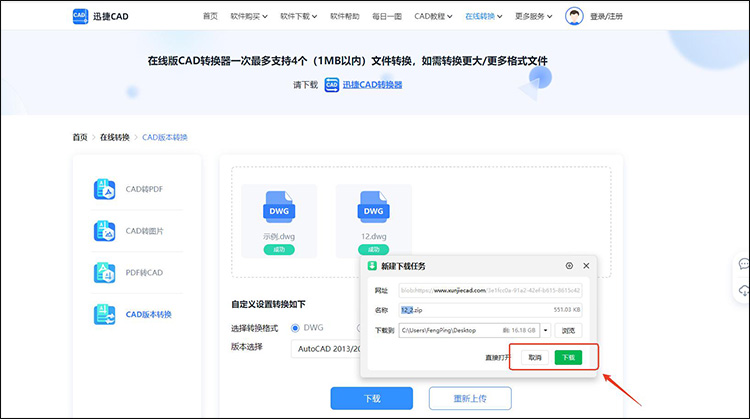Click the 12.dwg filename text
The width and height of the screenshot is (750, 419).
coord(374,236)
